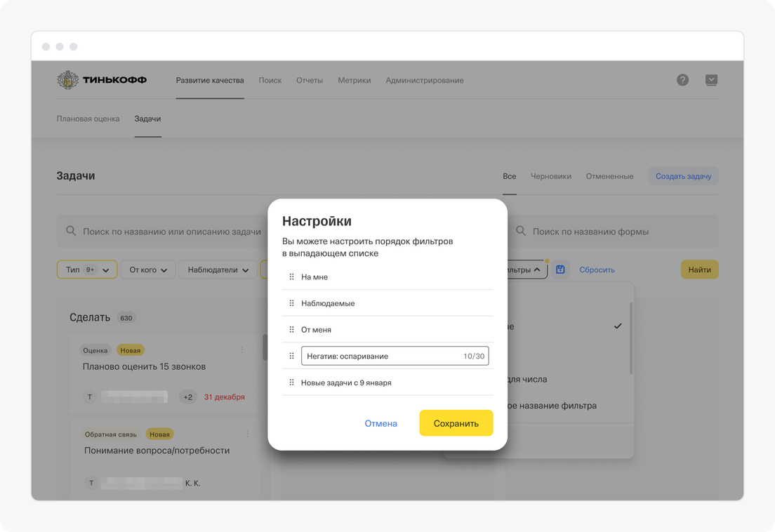The height and width of the screenshot is (532, 775).
Task: Click the save filter floppy disk icon
Action: click(x=560, y=270)
